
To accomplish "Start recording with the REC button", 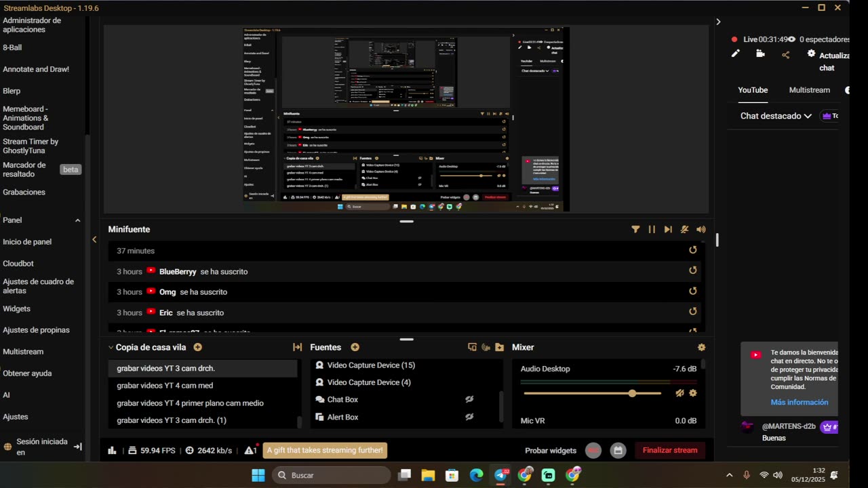I will (593, 451).
